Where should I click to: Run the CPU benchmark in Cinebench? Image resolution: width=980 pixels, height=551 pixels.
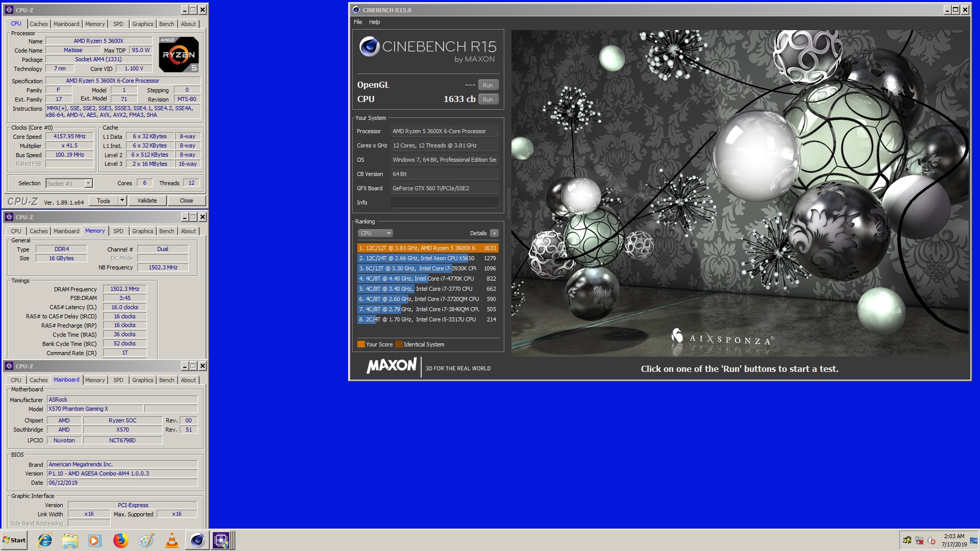[x=488, y=99]
